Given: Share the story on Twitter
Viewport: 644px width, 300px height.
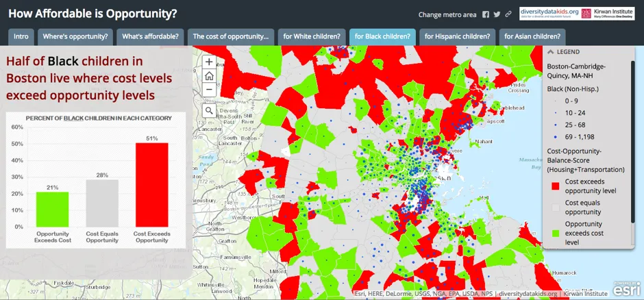Looking at the screenshot, I should point(497,14).
